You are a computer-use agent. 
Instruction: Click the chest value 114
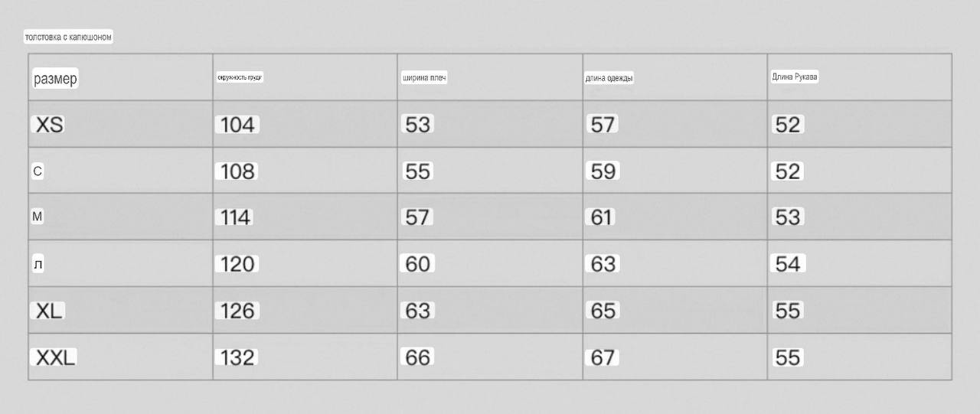(x=235, y=218)
